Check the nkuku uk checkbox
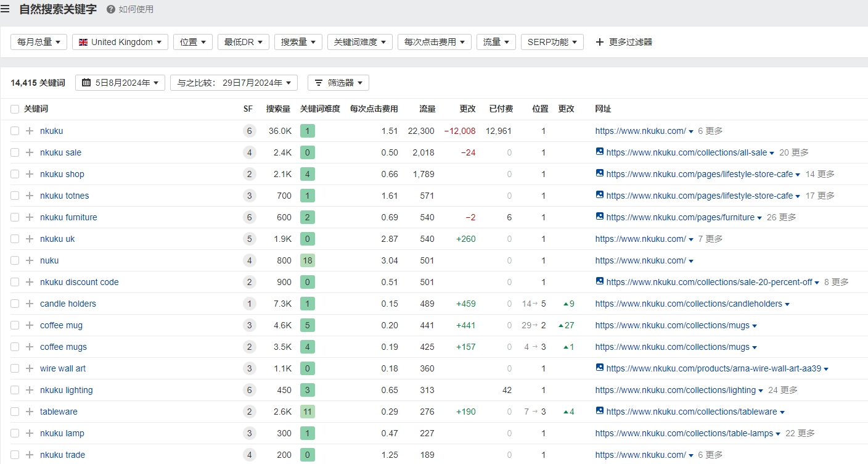 tap(15, 239)
